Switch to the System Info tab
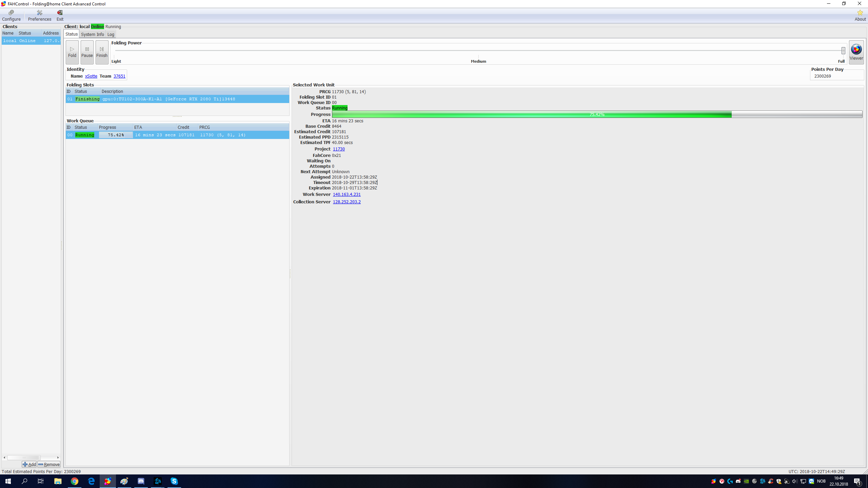 [x=92, y=34]
